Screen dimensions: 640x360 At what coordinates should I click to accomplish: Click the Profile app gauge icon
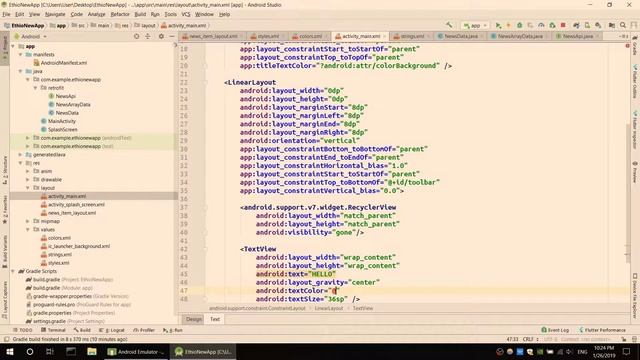(541, 25)
